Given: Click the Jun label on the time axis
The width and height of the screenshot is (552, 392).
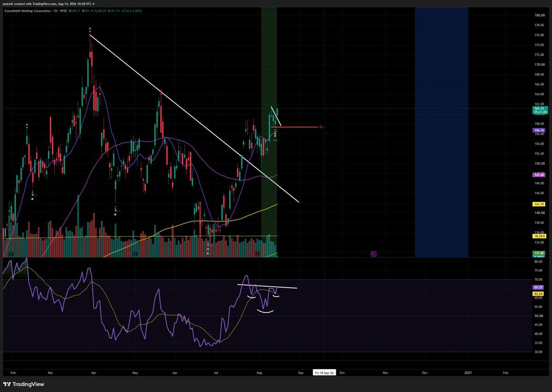Looking at the screenshot, I should tap(175, 373).
